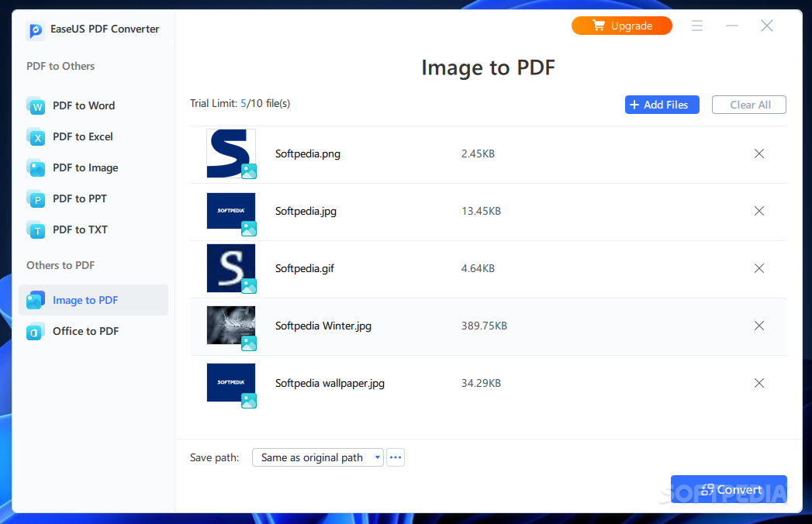
Task: Click the Add Files button
Action: 662,105
